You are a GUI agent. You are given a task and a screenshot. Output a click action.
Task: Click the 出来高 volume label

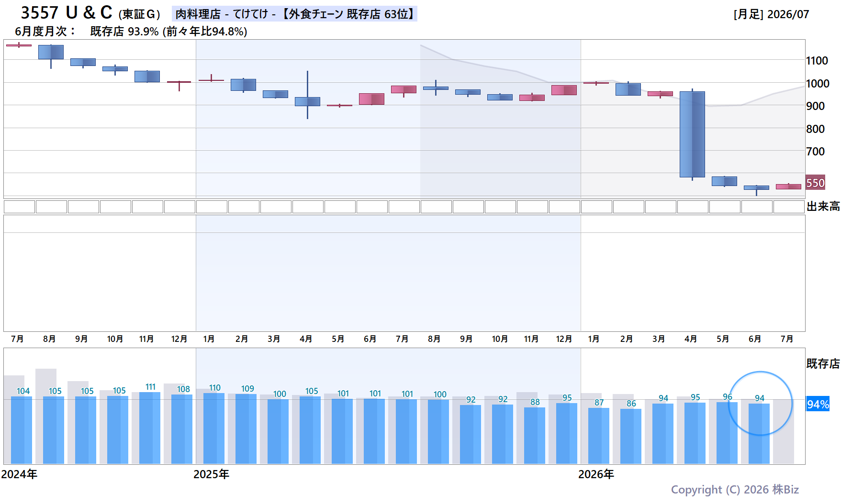pos(823,207)
